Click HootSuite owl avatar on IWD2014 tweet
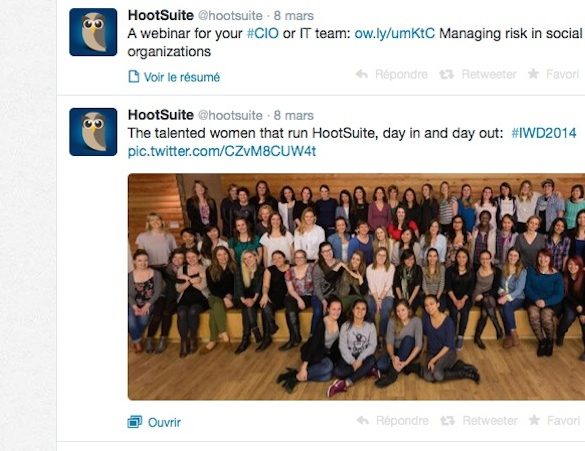The image size is (585, 451). tap(93, 132)
